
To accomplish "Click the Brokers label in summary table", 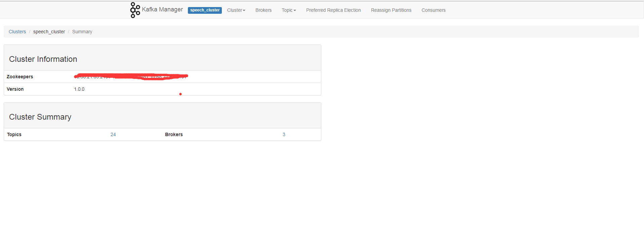I will [174, 134].
